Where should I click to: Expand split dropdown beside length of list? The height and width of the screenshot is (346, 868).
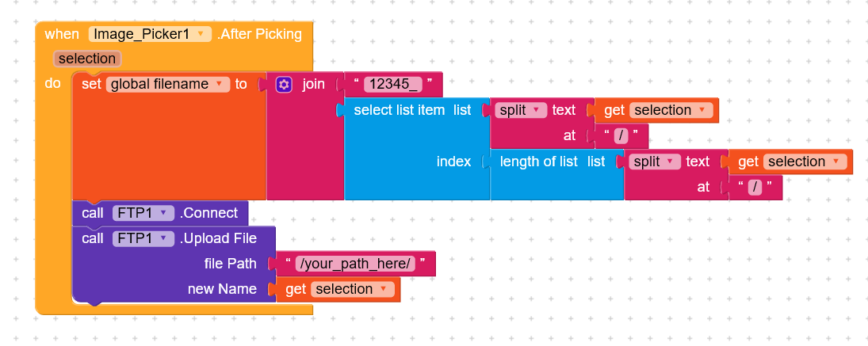[x=671, y=162]
